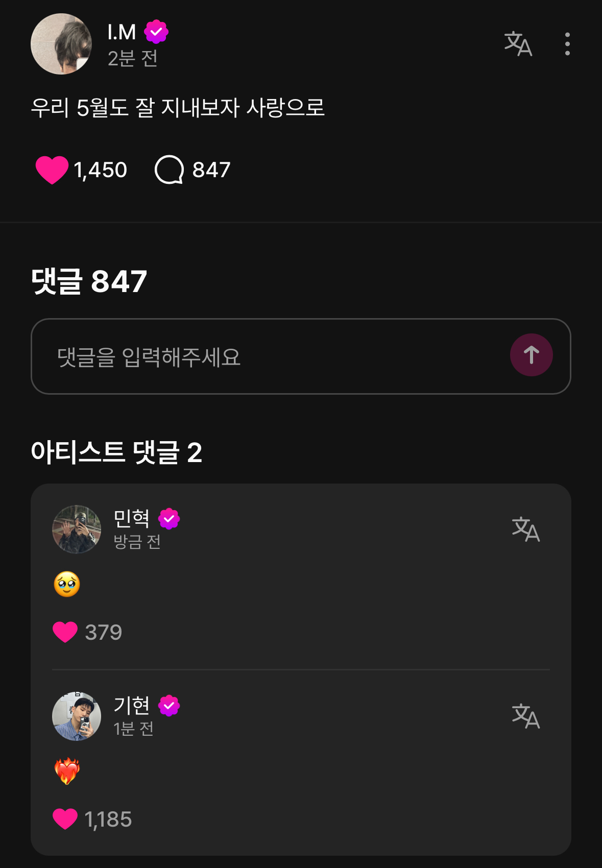Translate I.M's post with translation icon
Image resolution: width=602 pixels, height=868 pixels.
(x=518, y=44)
